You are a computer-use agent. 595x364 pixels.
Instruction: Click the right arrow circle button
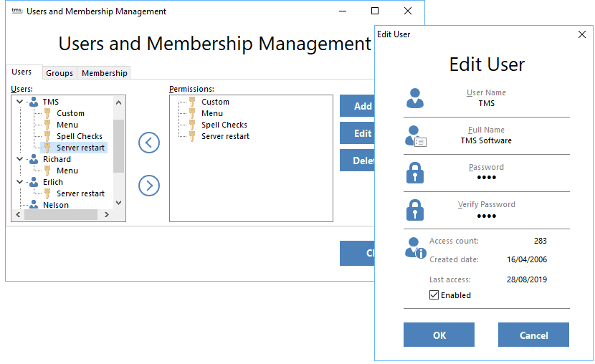[x=148, y=186]
